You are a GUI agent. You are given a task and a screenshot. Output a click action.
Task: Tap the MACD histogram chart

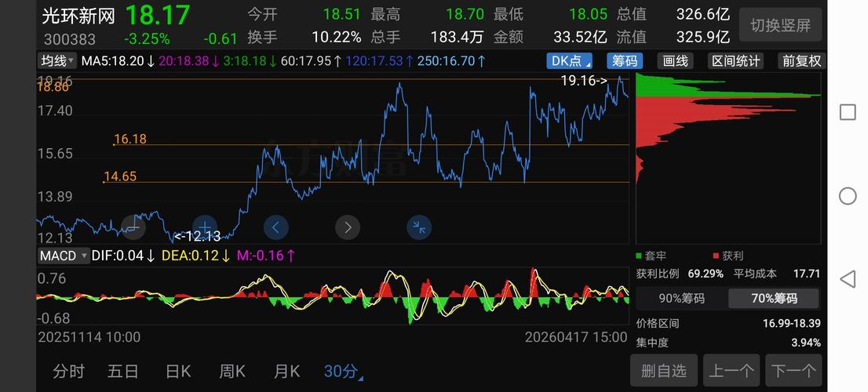332,297
